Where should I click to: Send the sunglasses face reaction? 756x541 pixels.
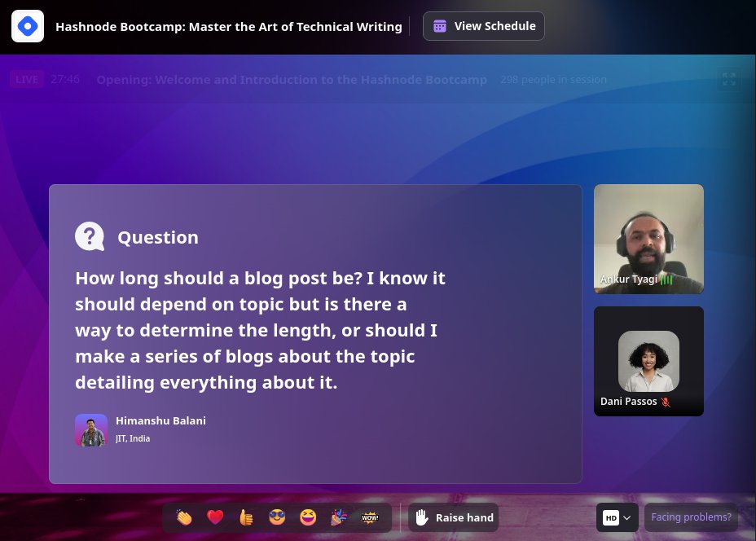277,517
